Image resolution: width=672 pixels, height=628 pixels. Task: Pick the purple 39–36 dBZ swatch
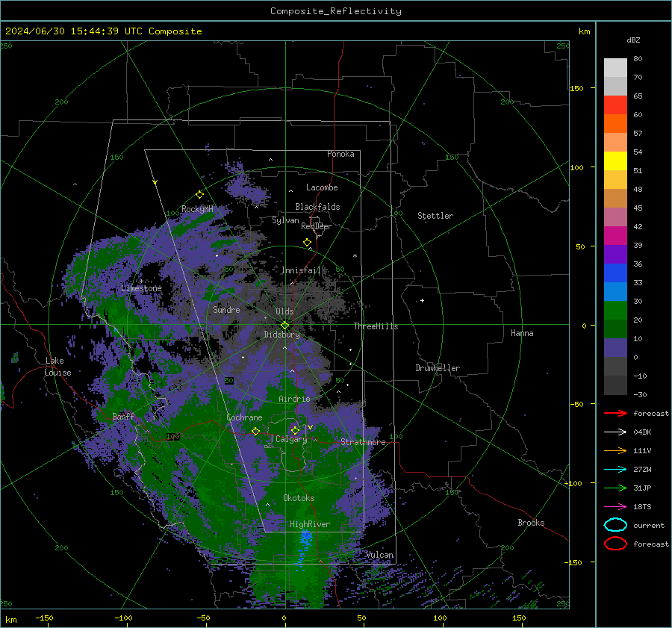point(615,255)
